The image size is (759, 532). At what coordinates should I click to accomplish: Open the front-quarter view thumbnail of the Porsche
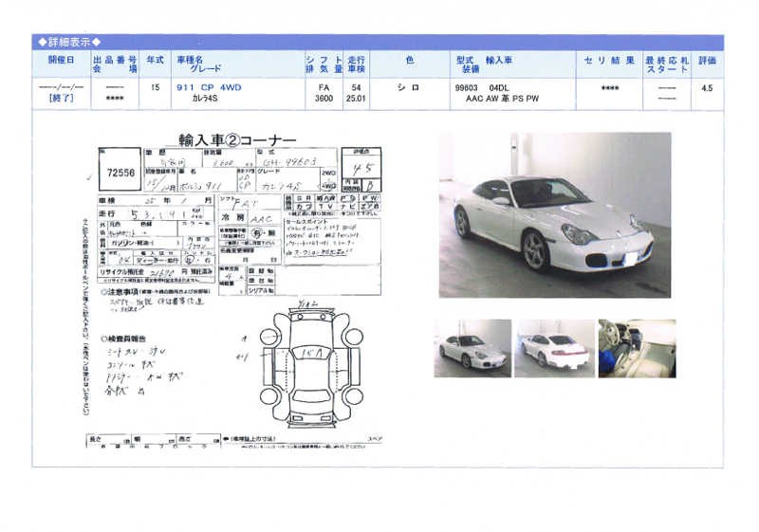pos(472,348)
